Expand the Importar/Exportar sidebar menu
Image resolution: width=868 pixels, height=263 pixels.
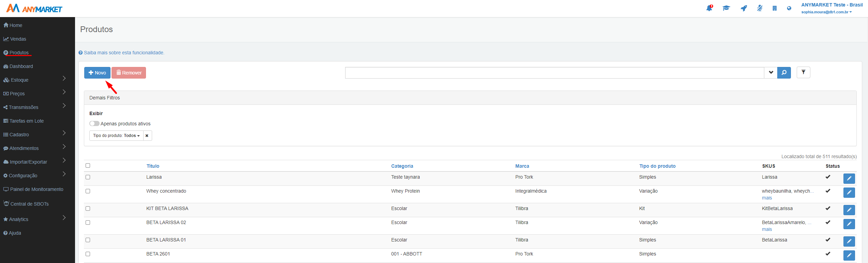point(64,161)
